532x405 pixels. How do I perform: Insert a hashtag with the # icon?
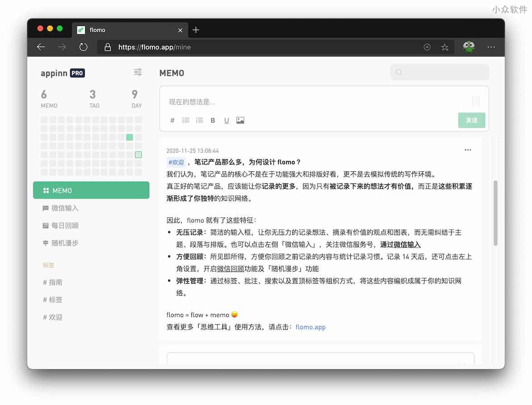click(173, 120)
